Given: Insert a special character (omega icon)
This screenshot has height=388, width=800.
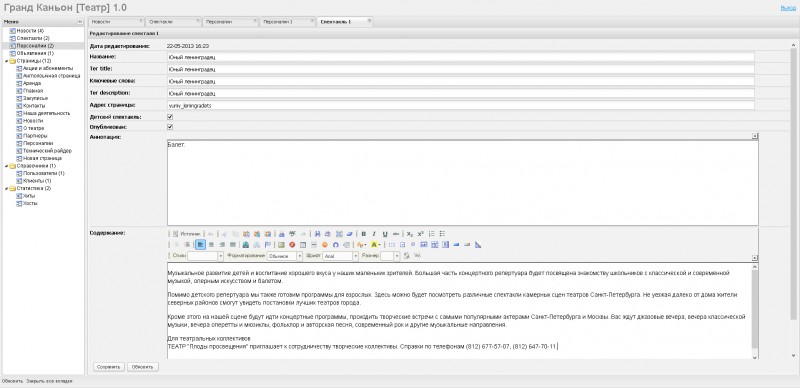Looking at the screenshot, I should pyautogui.click(x=335, y=245).
